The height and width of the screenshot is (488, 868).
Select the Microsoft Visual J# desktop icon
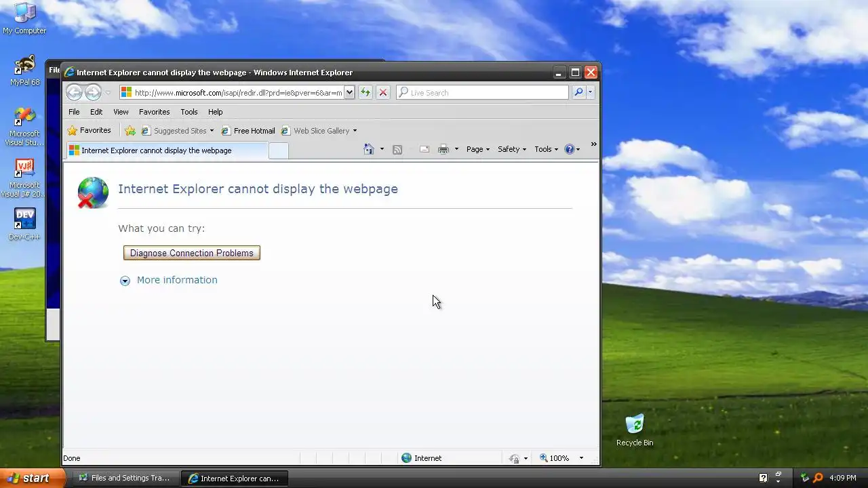coord(24,178)
